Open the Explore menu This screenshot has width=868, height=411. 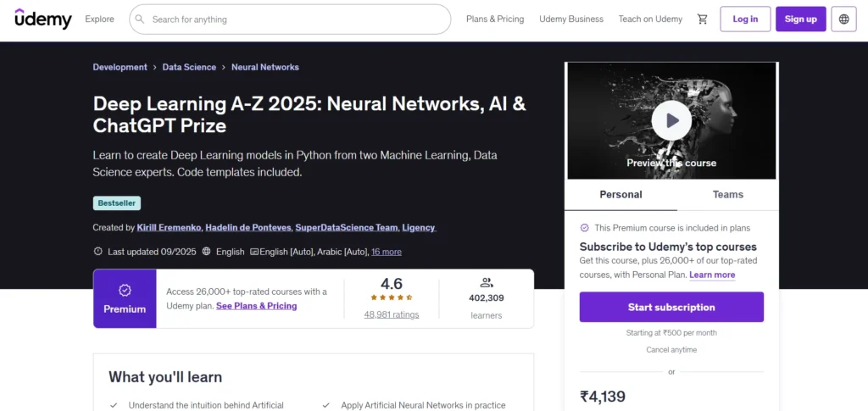(x=99, y=19)
